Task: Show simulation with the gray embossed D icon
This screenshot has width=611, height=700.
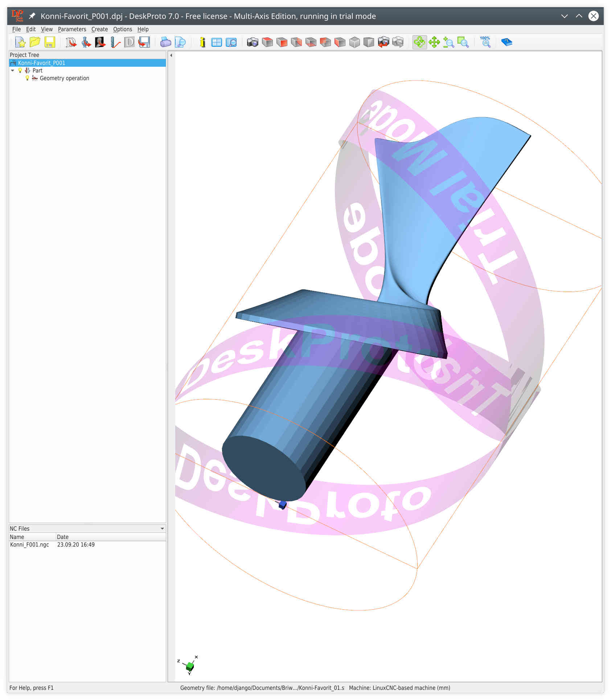Action: (129, 42)
